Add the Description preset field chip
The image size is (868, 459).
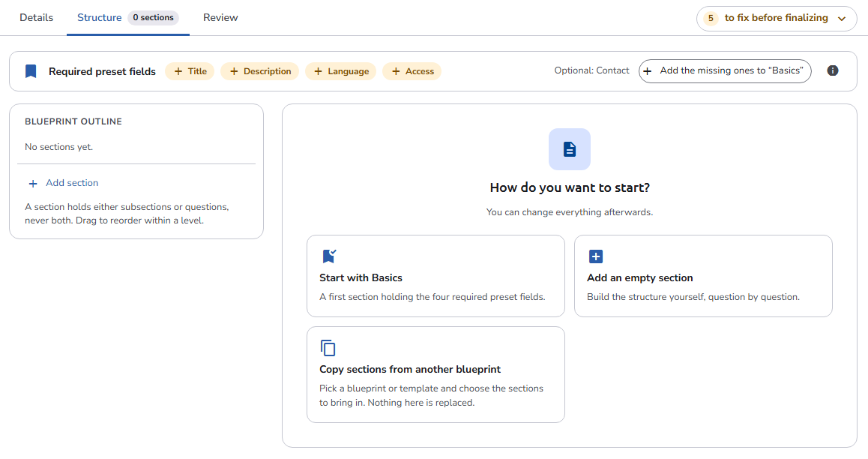pyautogui.click(x=259, y=71)
